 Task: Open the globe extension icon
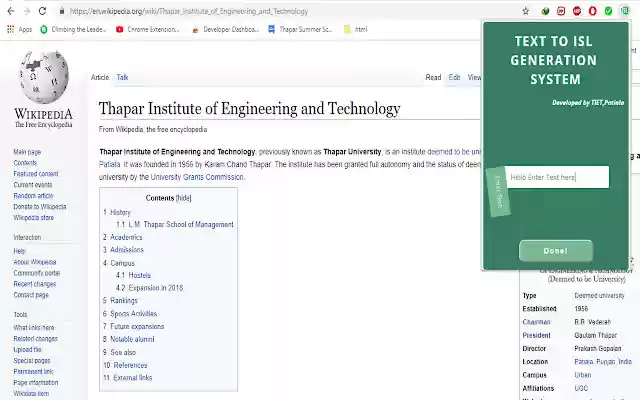[545, 11]
